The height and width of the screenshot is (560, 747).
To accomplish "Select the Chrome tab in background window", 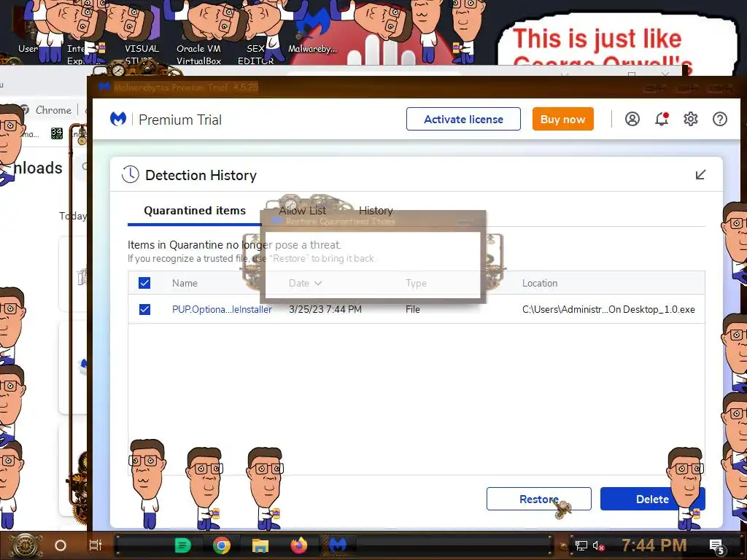I will (x=47, y=110).
